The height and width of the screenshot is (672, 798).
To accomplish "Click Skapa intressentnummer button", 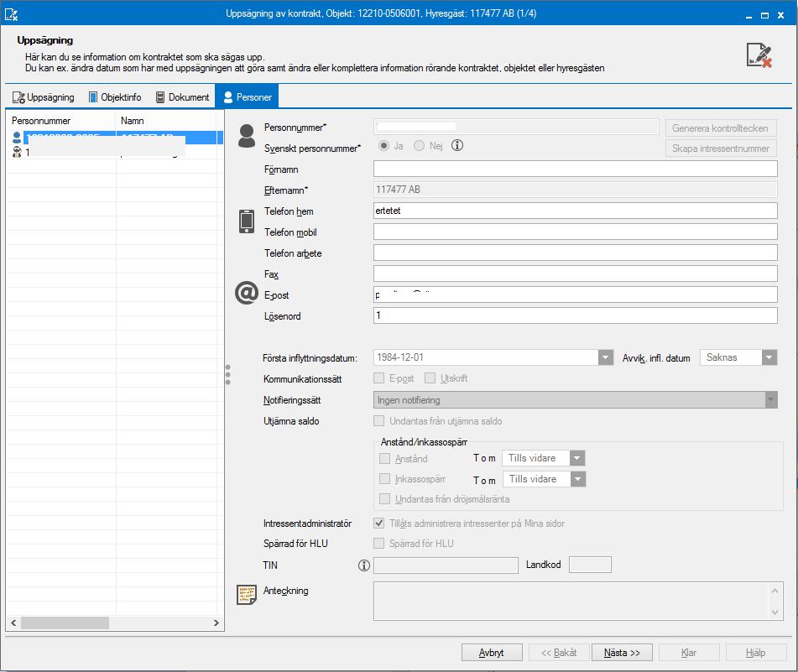I will (721, 148).
